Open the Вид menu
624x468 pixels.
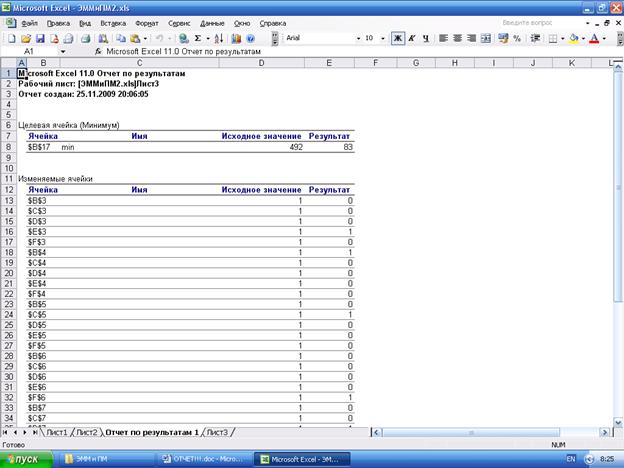coord(85,23)
